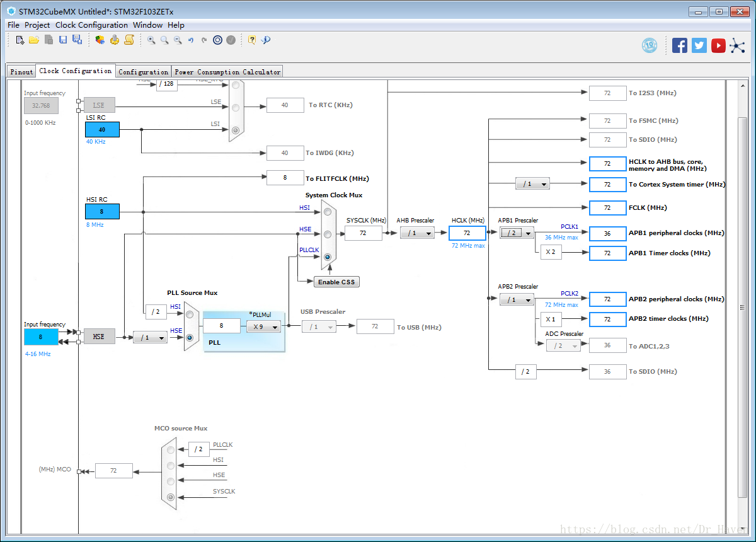Choose SYSCLK in MCO source Mux

tap(171, 497)
